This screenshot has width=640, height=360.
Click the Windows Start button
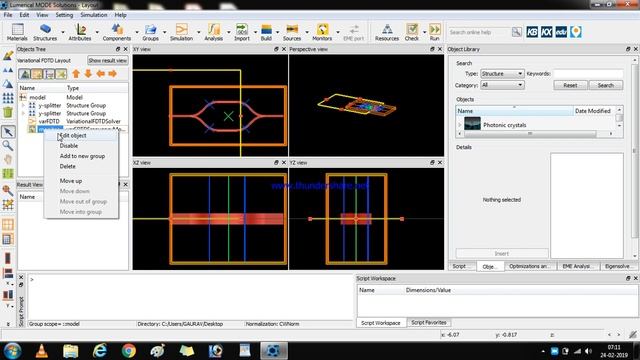pyautogui.click(x=12, y=351)
